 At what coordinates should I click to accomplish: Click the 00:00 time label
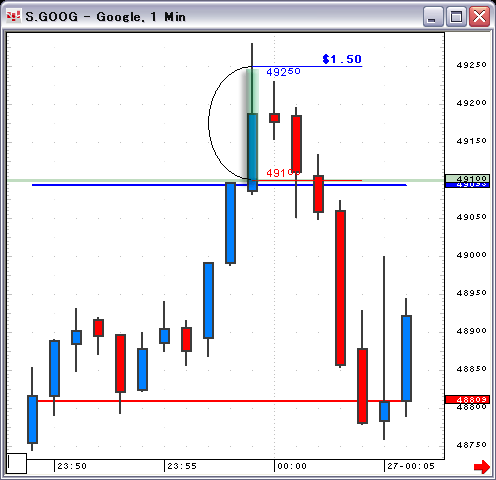[292, 466]
